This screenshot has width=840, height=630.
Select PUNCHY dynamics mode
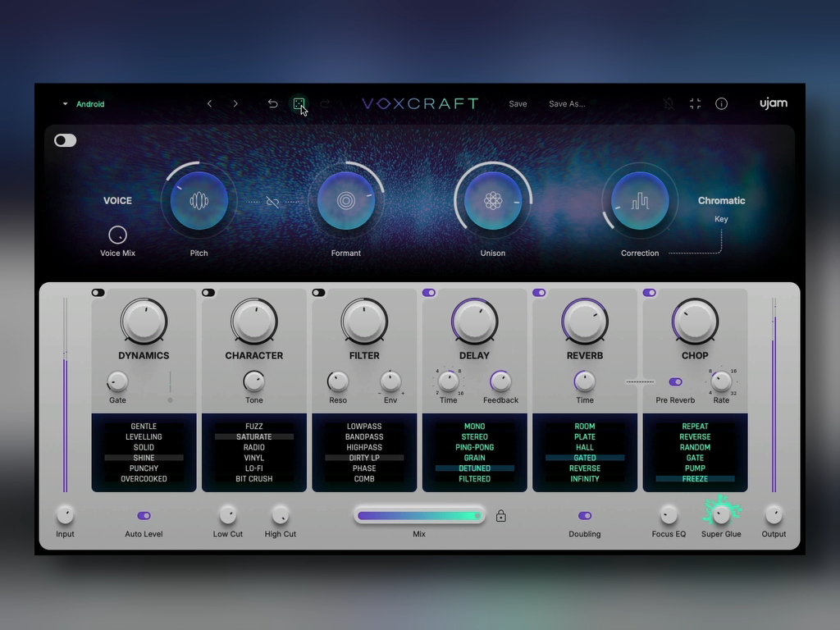click(144, 468)
